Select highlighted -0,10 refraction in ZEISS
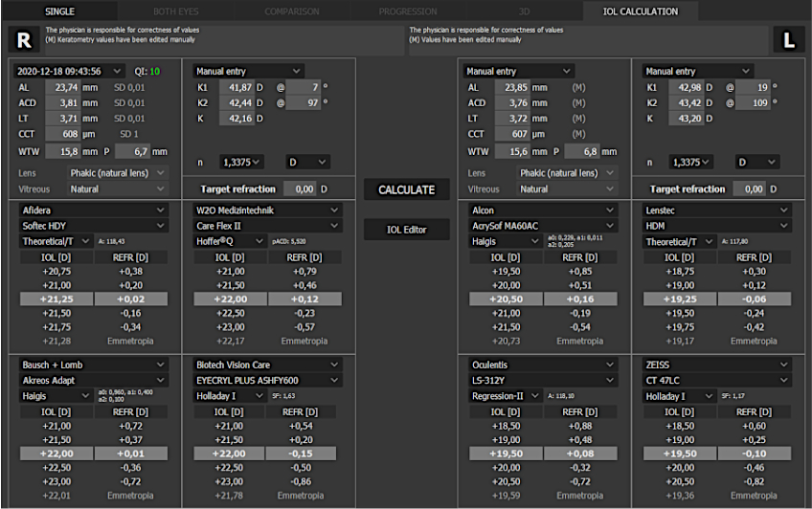The image size is (812, 509). point(754,454)
